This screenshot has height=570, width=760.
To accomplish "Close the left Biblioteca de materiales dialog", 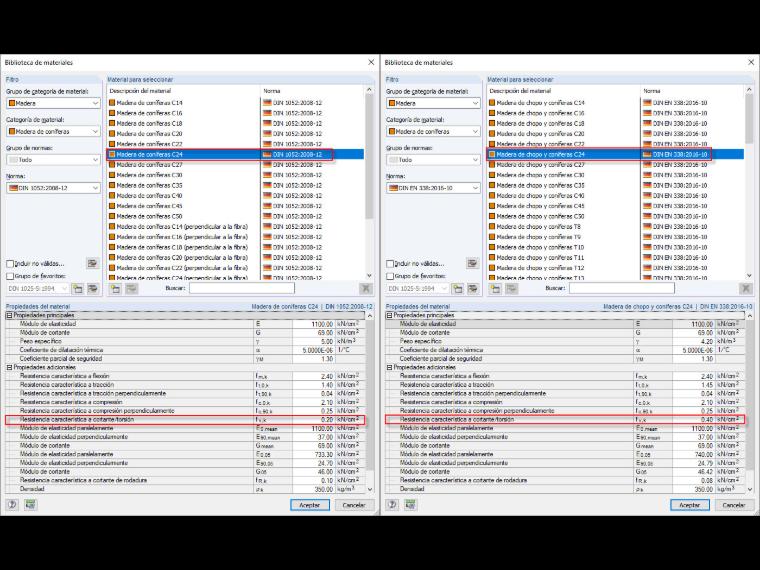I will point(371,63).
